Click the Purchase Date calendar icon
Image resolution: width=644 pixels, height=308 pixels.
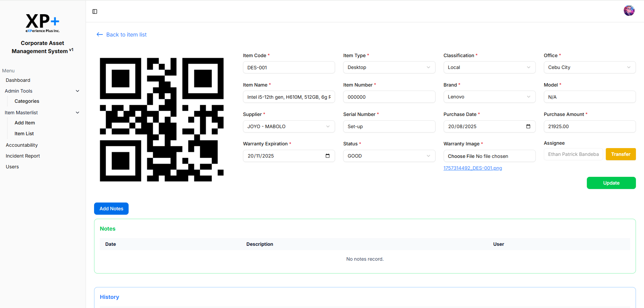[x=528, y=126]
